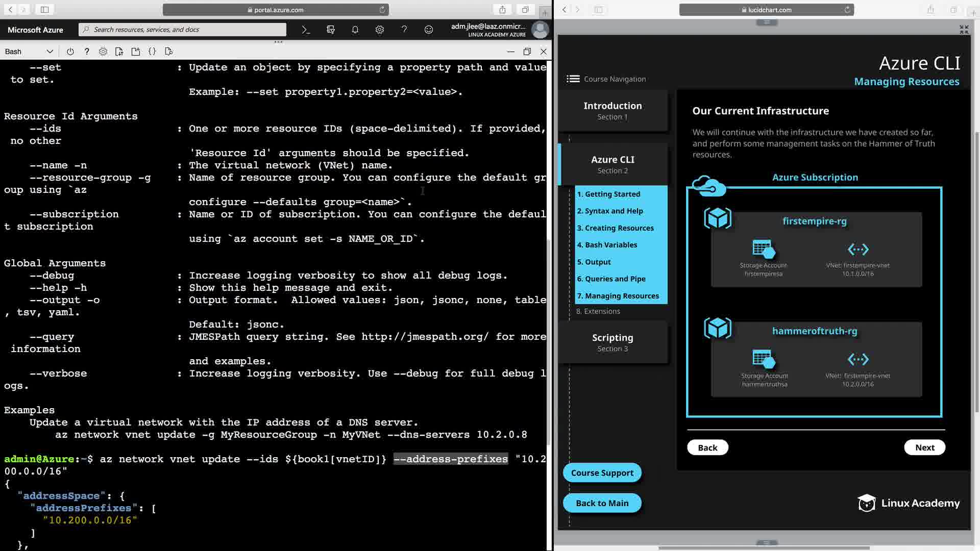Restart Cloud Shell with power icon
The width and height of the screenshot is (980, 551).
(70, 52)
